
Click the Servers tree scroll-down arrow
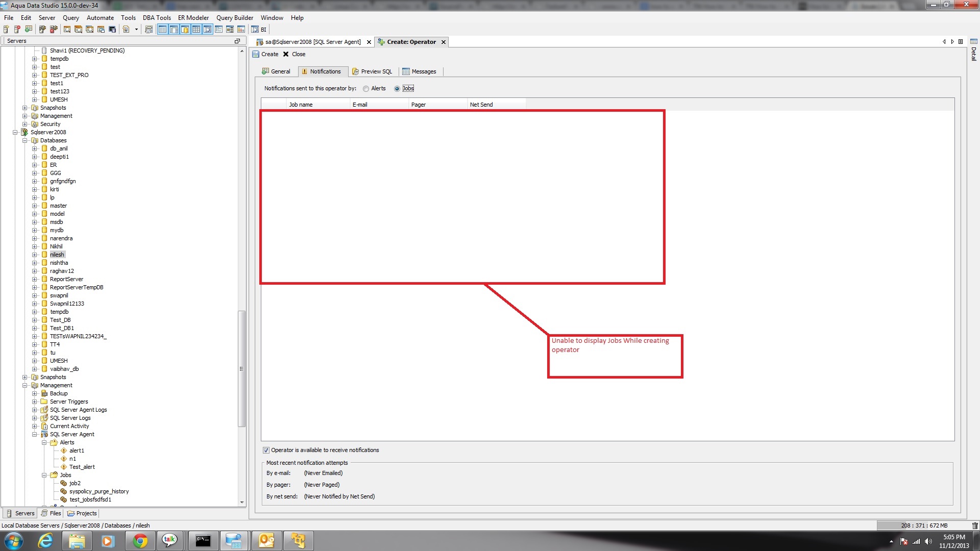coord(242,503)
